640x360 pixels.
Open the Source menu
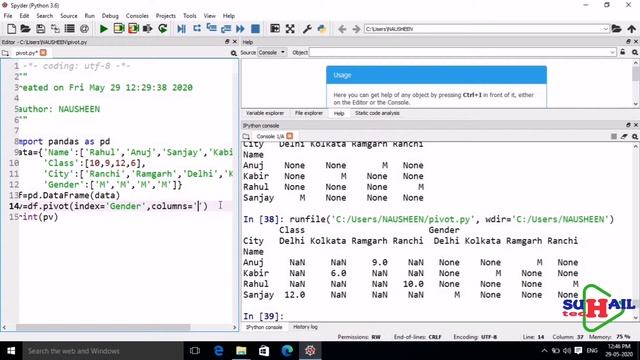(x=69, y=16)
